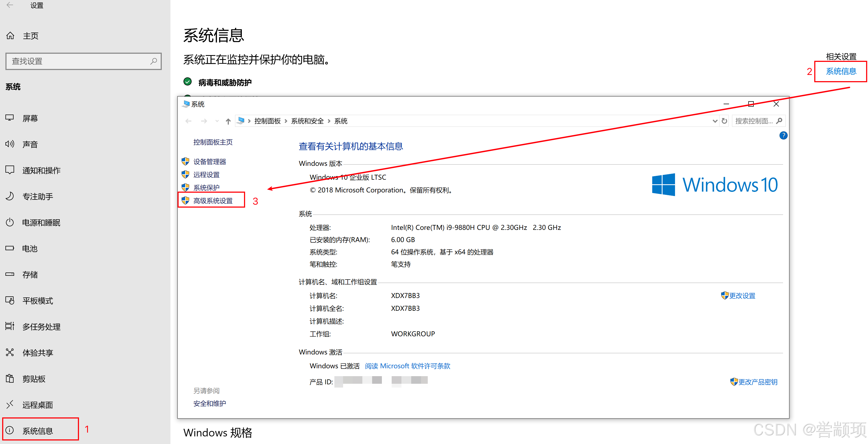Open the Display (屏幕) settings page
Screen dimensions: 868x444
[x=30, y=118]
